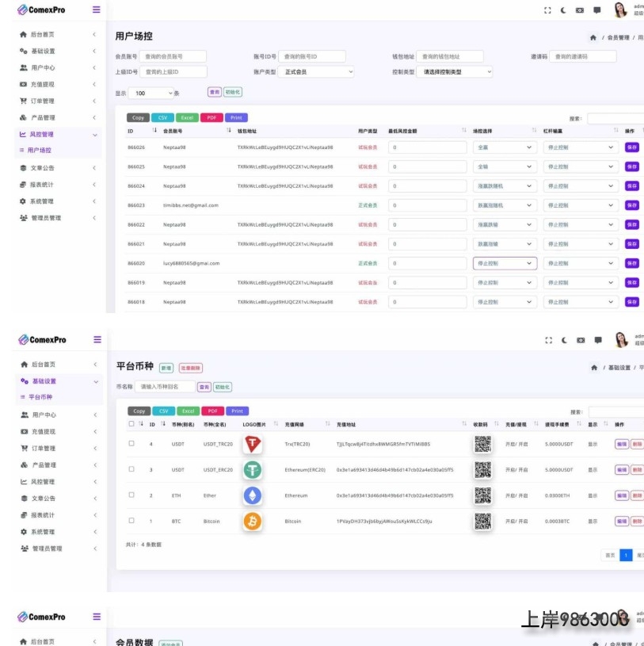Check the BTC Bitcoin row checkbox

pos(131,521)
